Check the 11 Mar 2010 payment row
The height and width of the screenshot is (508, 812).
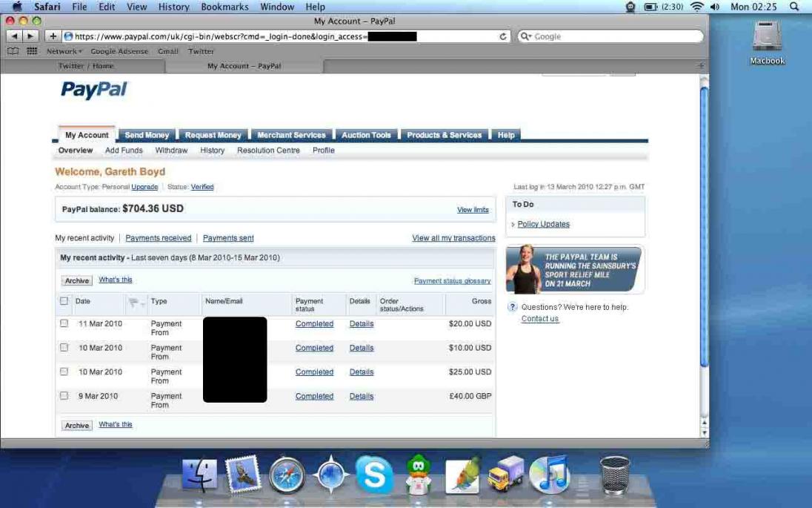64,323
